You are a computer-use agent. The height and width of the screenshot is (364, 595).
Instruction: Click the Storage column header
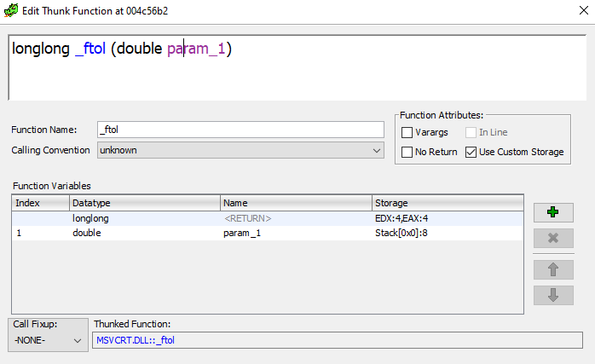448,203
